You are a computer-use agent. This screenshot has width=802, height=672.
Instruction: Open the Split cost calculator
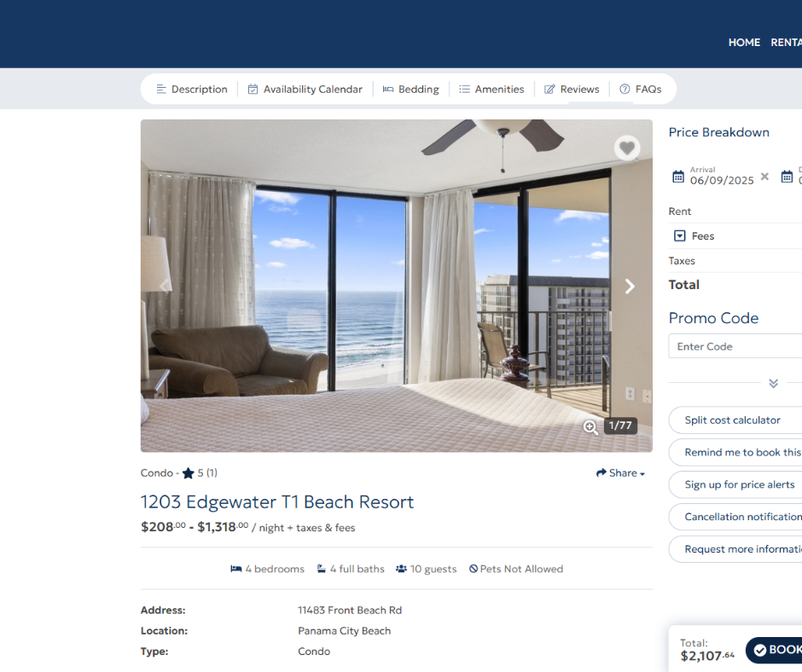[x=733, y=420]
